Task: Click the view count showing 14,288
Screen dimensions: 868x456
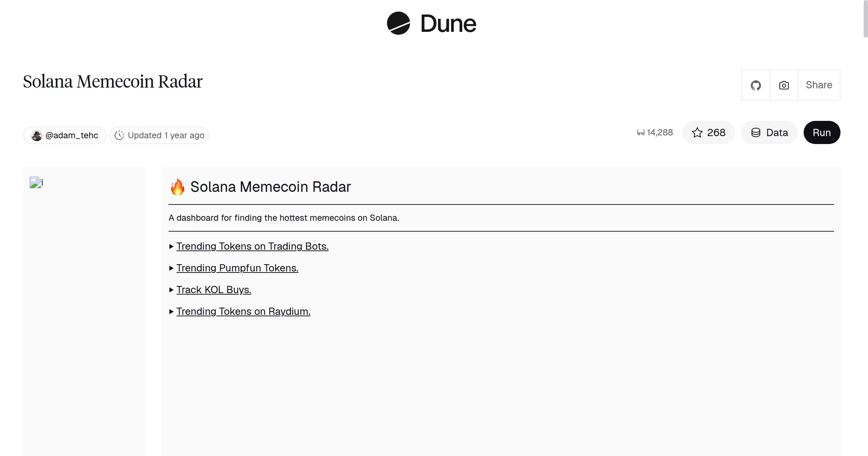Action: pos(659,132)
